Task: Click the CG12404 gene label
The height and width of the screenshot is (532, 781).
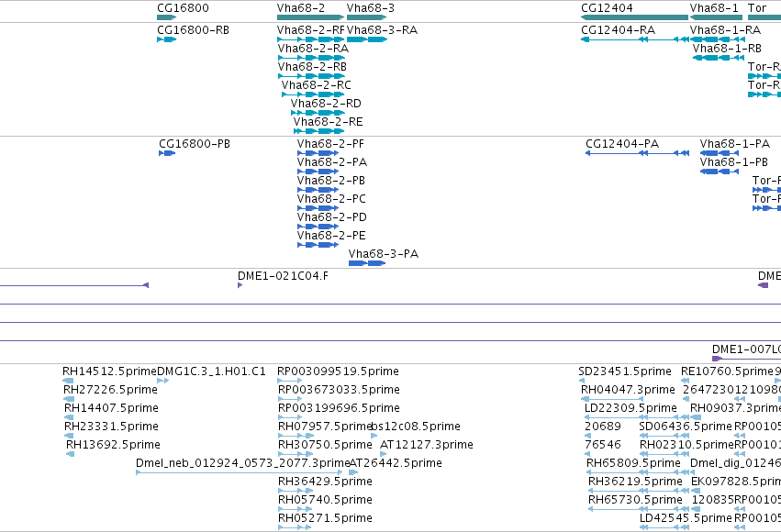Action: (607, 8)
